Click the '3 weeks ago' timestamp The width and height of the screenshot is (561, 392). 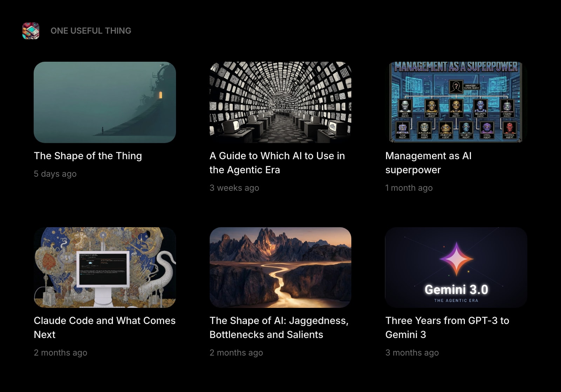234,188
